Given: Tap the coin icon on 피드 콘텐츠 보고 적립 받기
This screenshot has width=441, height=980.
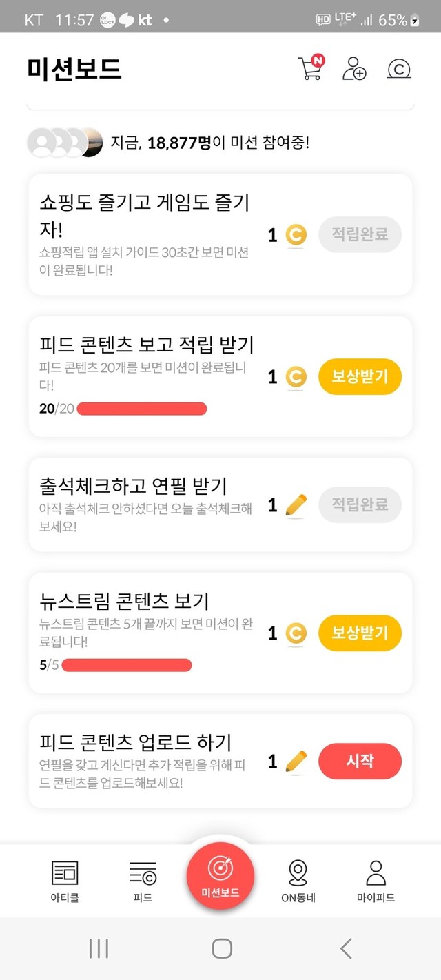Looking at the screenshot, I should coord(296,377).
